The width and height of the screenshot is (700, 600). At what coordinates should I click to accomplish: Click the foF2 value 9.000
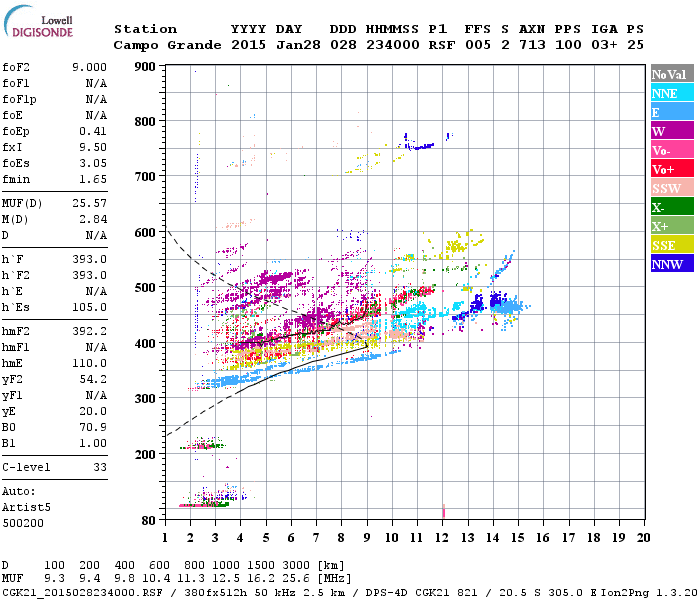(89, 67)
